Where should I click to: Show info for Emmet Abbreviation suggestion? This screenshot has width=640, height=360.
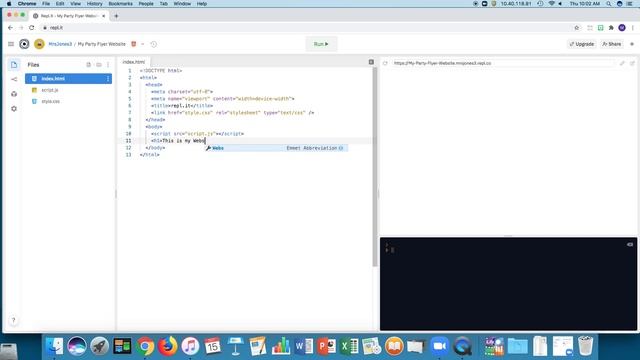pos(341,148)
